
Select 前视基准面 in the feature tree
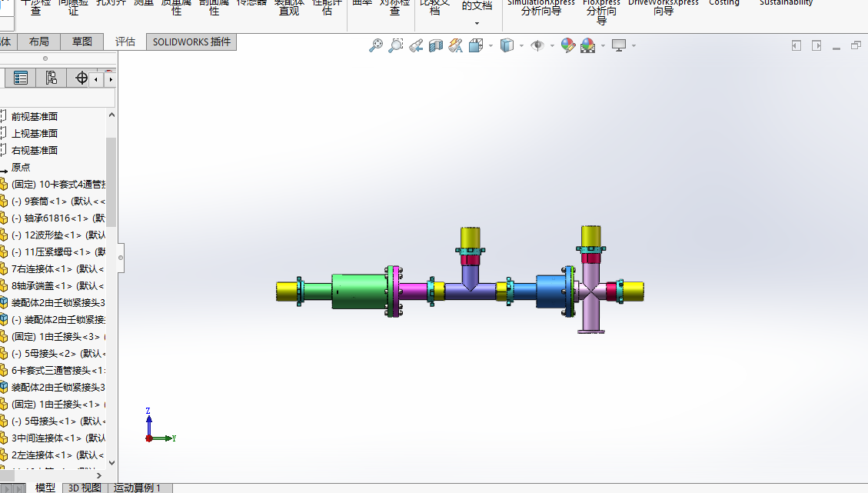click(35, 116)
